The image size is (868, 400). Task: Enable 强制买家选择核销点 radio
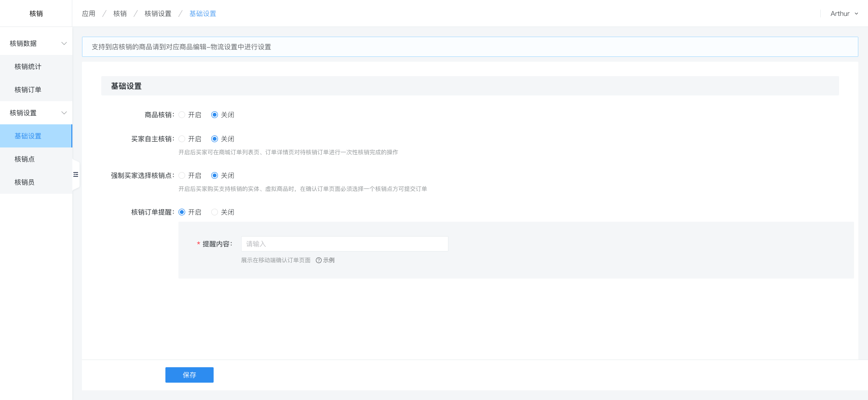(x=182, y=175)
